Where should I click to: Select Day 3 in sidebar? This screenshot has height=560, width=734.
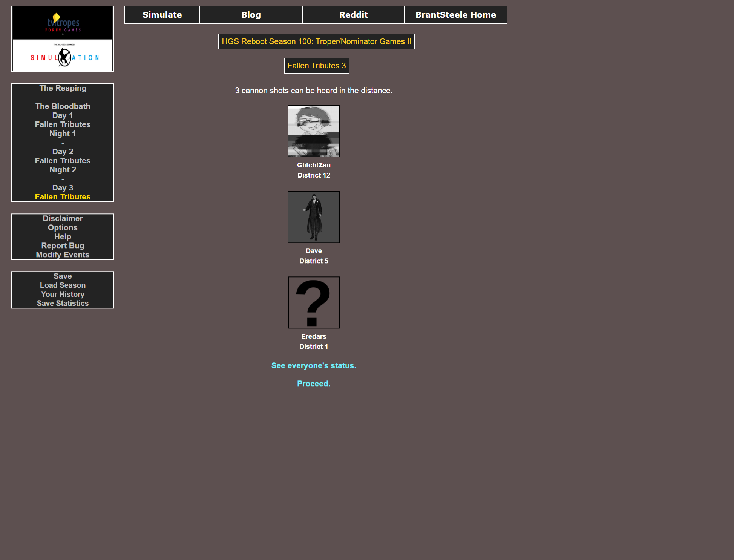point(63,188)
